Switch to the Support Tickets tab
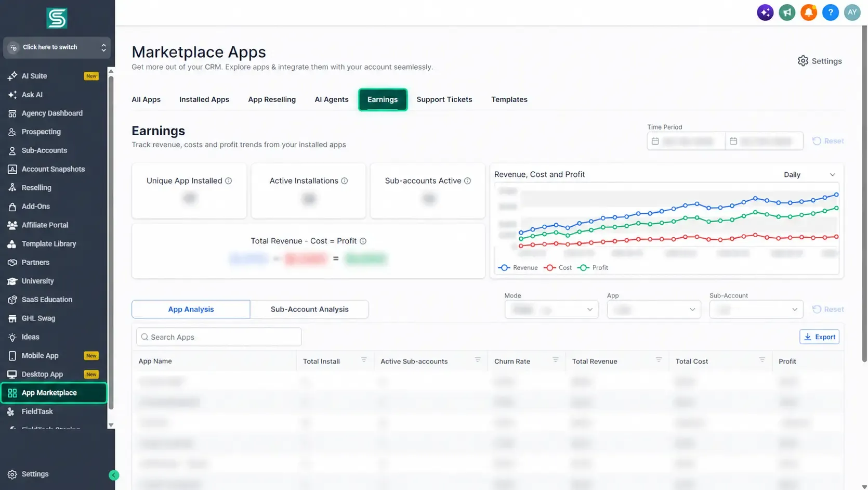This screenshot has height=490, width=868. tap(444, 99)
